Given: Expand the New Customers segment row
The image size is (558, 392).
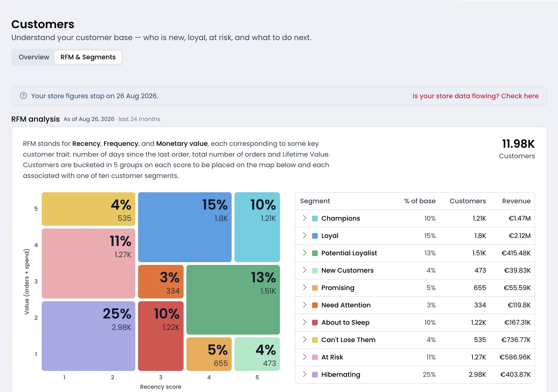Looking at the screenshot, I should 305,270.
